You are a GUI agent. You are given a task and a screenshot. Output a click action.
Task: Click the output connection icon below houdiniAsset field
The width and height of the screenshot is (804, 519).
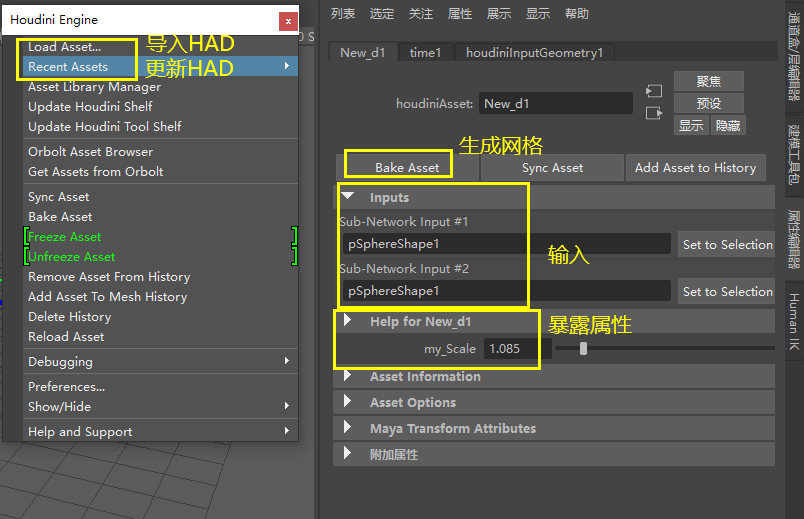point(654,113)
